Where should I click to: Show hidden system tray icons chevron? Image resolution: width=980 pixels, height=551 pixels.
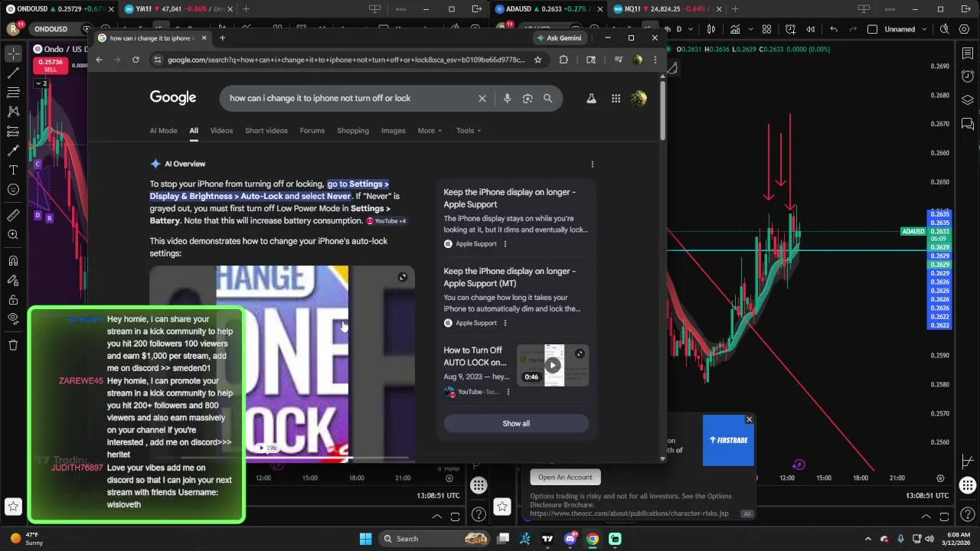pos(867,539)
